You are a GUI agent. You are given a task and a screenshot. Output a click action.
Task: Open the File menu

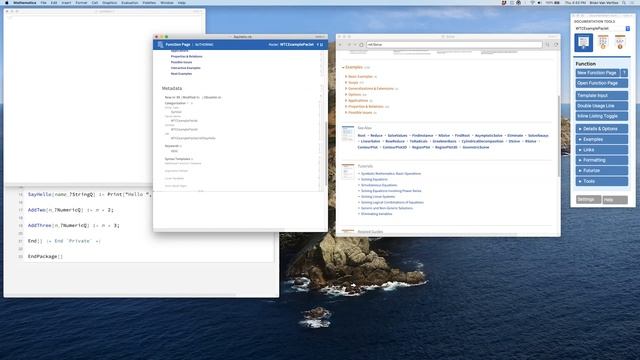pyautogui.click(x=43, y=2)
